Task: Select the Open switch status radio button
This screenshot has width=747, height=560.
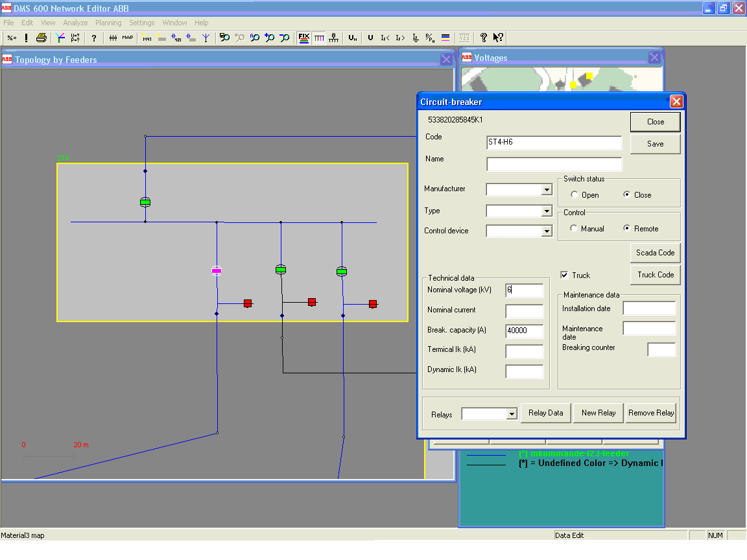Action: [x=574, y=194]
